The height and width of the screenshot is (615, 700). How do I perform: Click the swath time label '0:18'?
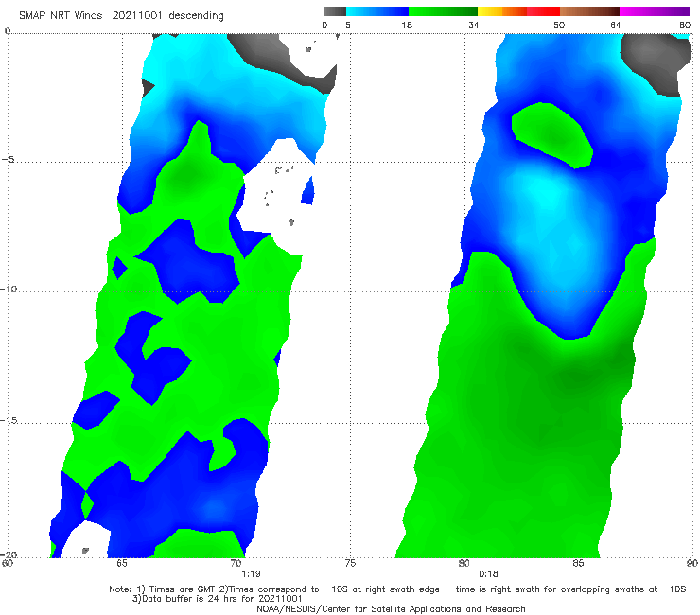(x=488, y=574)
